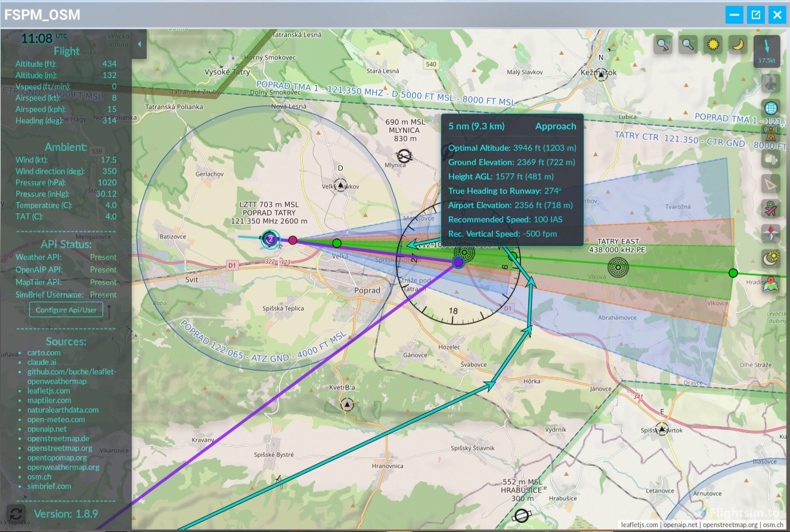
Task: Click the refresh icon near Version 1.8.9
Action: [x=15, y=514]
